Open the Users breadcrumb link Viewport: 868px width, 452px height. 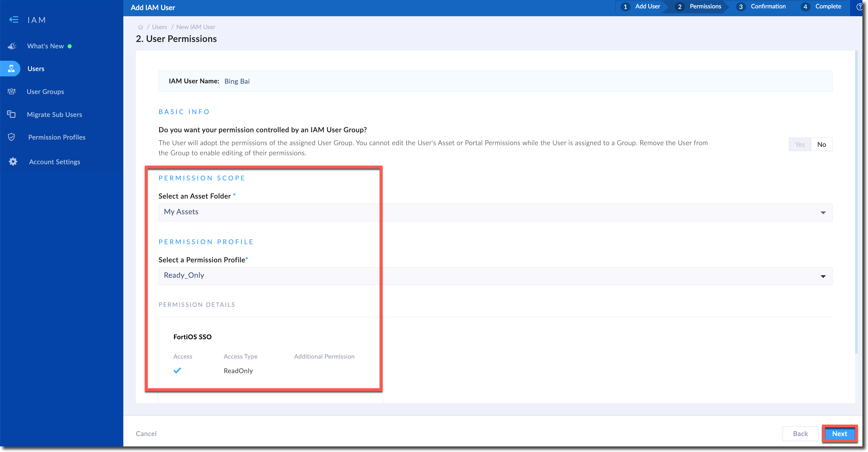coord(159,27)
